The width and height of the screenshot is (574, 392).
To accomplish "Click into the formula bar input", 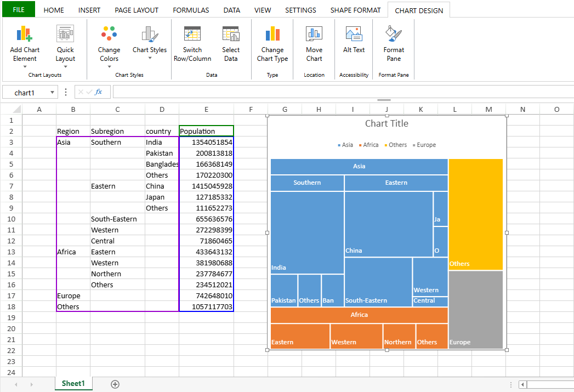I will tap(343, 92).
